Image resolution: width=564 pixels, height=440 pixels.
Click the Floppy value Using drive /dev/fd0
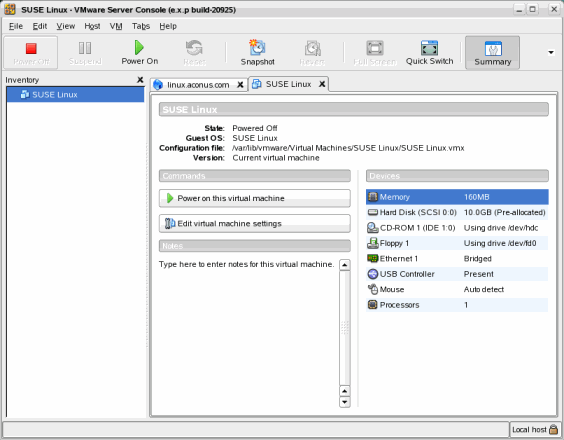(500, 243)
